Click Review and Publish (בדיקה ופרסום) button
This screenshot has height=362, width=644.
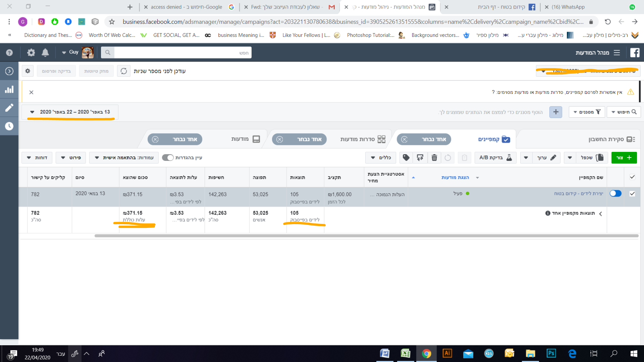[56, 71]
